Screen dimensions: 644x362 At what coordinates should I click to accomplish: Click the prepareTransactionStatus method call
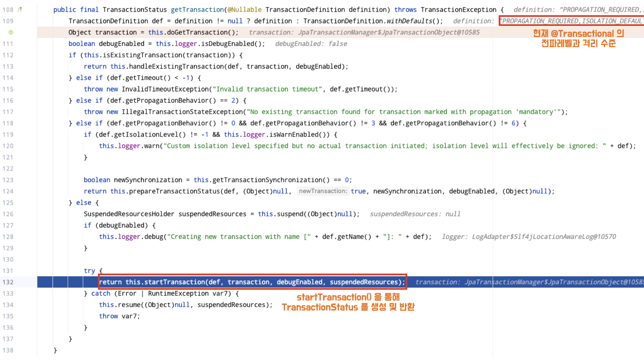(x=174, y=191)
